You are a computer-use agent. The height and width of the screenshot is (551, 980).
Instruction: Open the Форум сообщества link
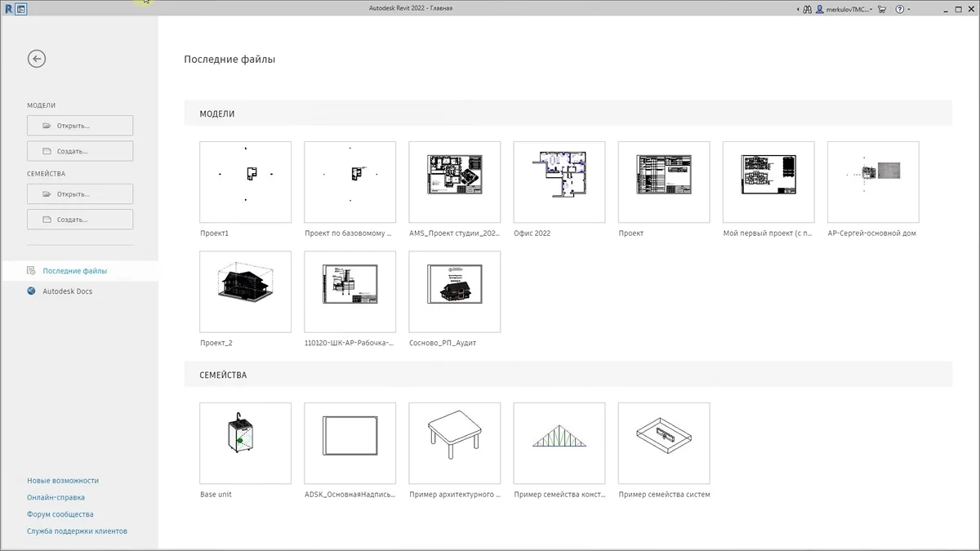[x=60, y=514]
